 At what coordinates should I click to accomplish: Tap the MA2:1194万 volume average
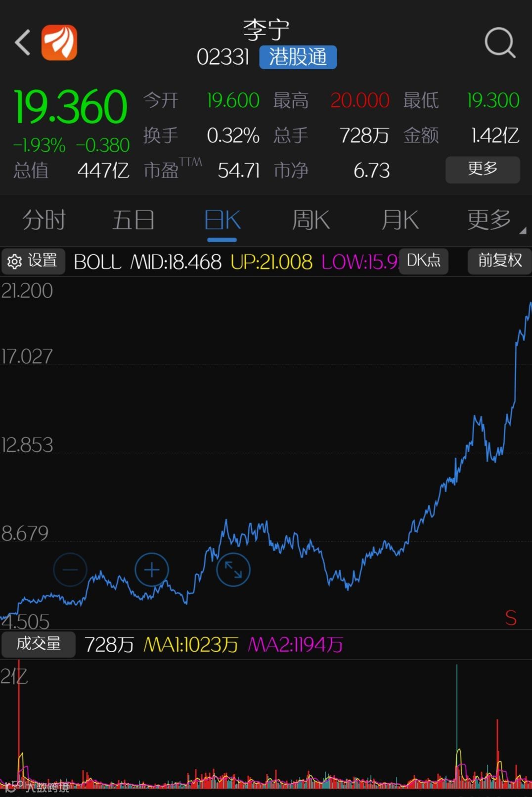(296, 645)
